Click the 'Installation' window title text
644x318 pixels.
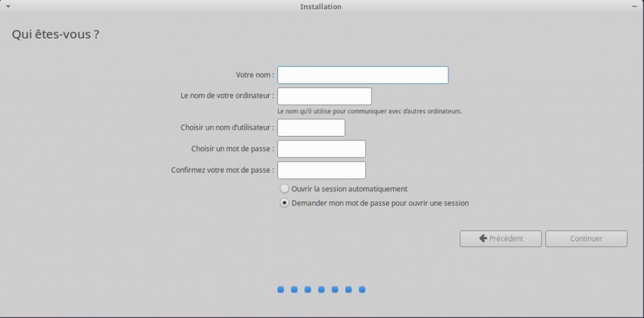coord(321,6)
